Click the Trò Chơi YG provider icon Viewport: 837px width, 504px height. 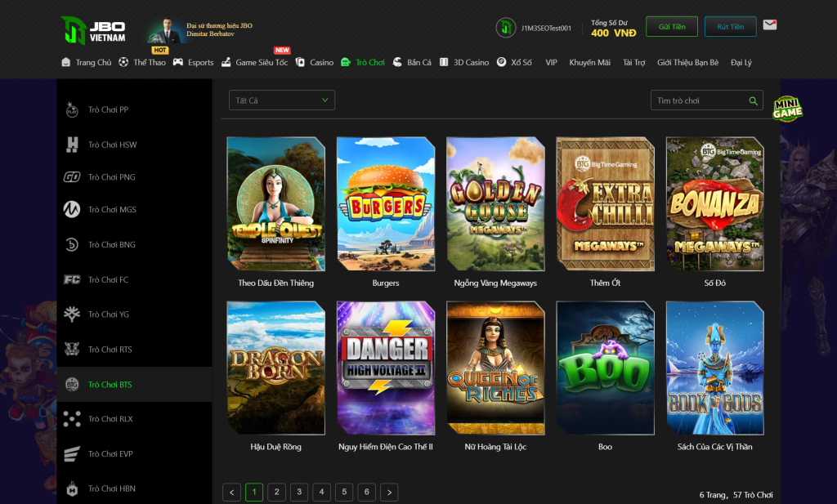pyautogui.click(x=72, y=314)
